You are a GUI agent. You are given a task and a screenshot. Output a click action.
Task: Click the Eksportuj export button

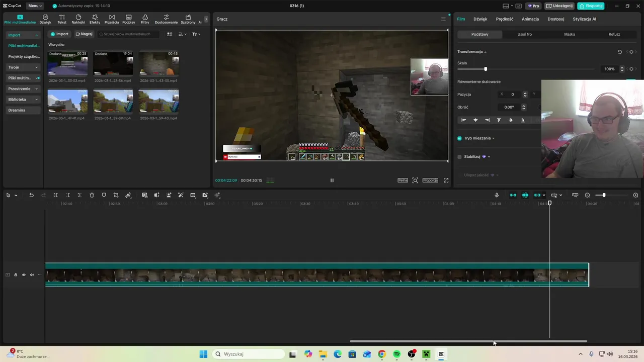[591, 6]
